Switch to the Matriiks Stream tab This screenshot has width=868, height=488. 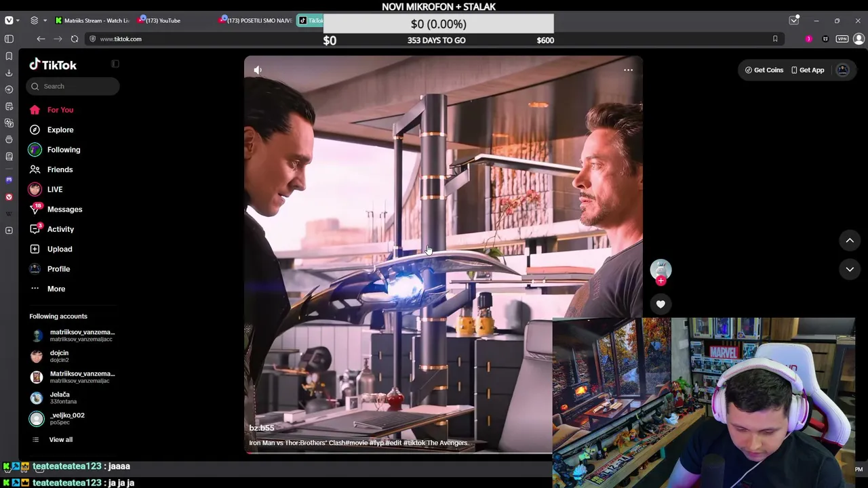point(91,20)
